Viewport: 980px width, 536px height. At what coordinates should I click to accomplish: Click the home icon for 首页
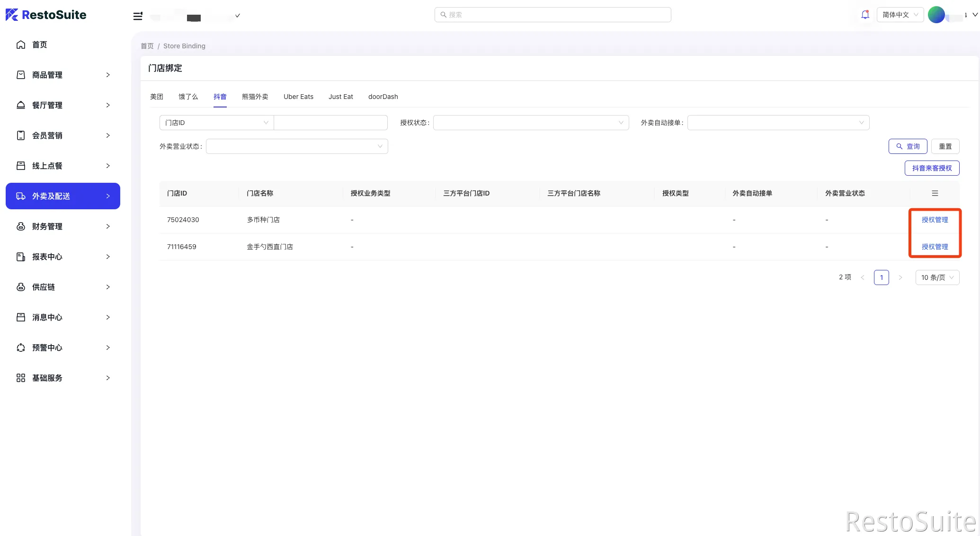click(x=21, y=45)
